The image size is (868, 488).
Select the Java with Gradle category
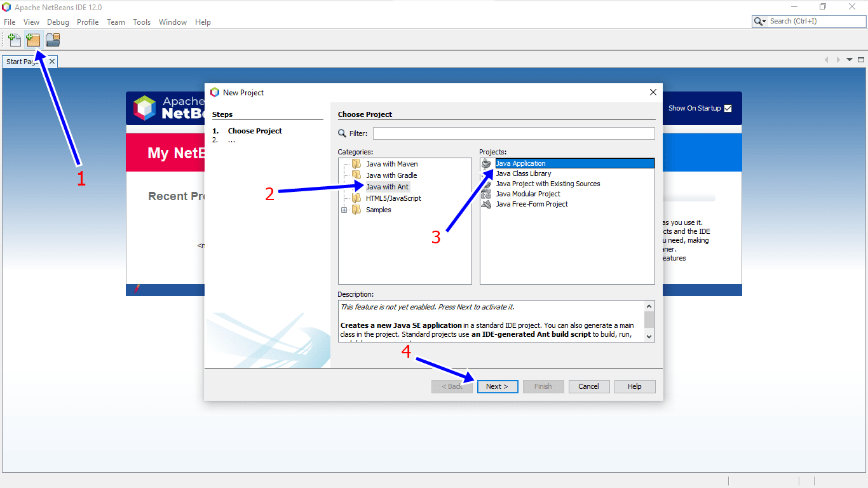point(391,175)
